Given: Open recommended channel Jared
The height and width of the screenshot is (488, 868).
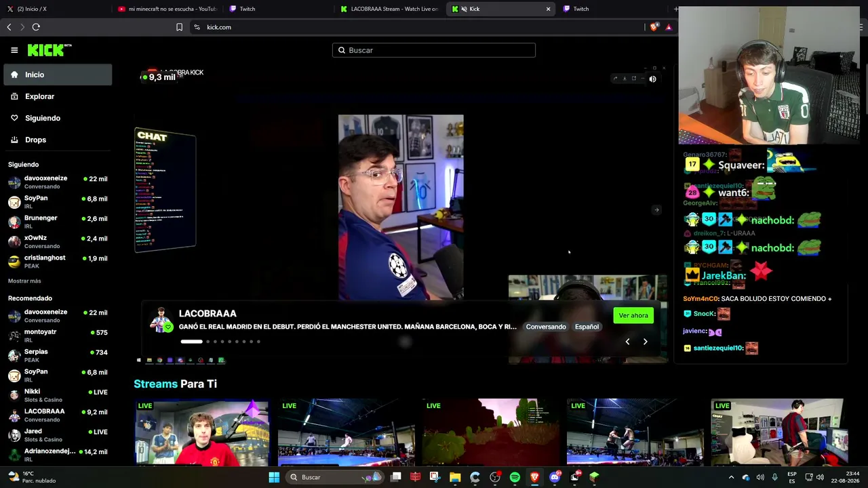Looking at the screenshot, I should click(58, 434).
